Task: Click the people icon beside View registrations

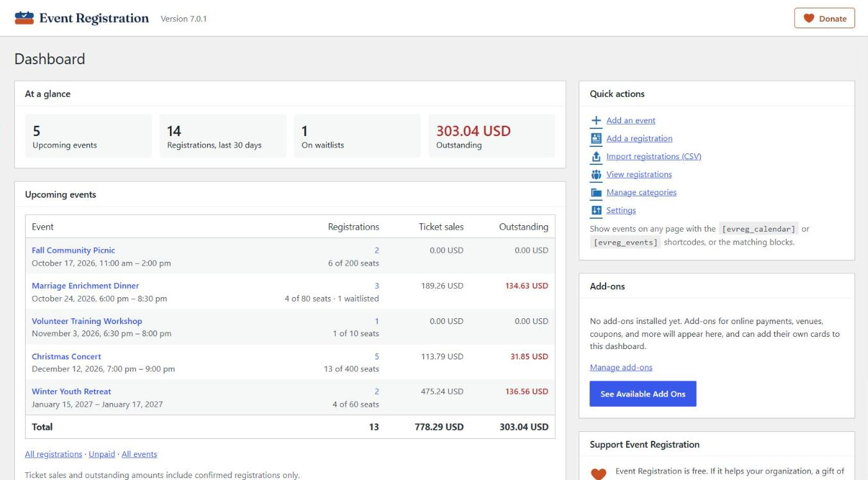Action: point(596,175)
